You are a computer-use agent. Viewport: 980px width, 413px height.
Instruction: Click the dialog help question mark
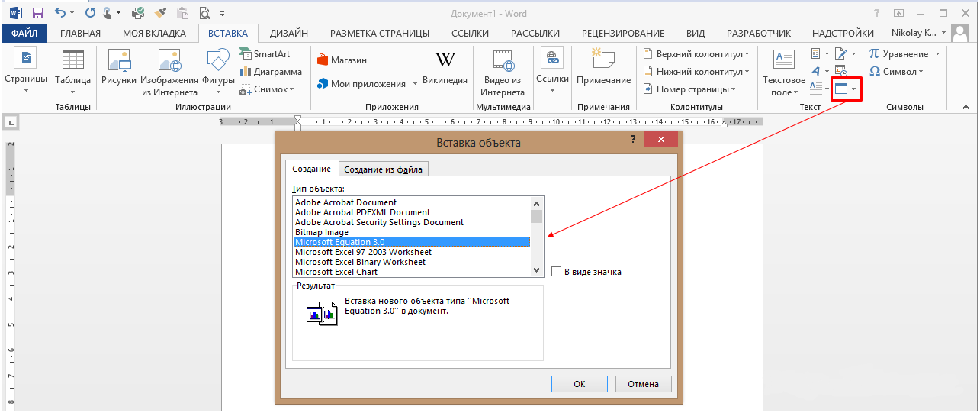(x=633, y=139)
